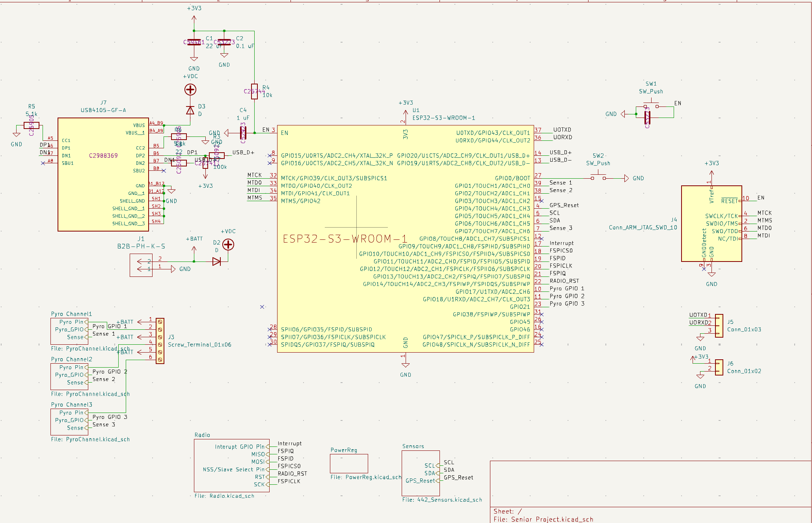This screenshot has height=523, width=812.
Task: Click the C2 0.1 uF capacitor symbol
Action: coord(224,42)
